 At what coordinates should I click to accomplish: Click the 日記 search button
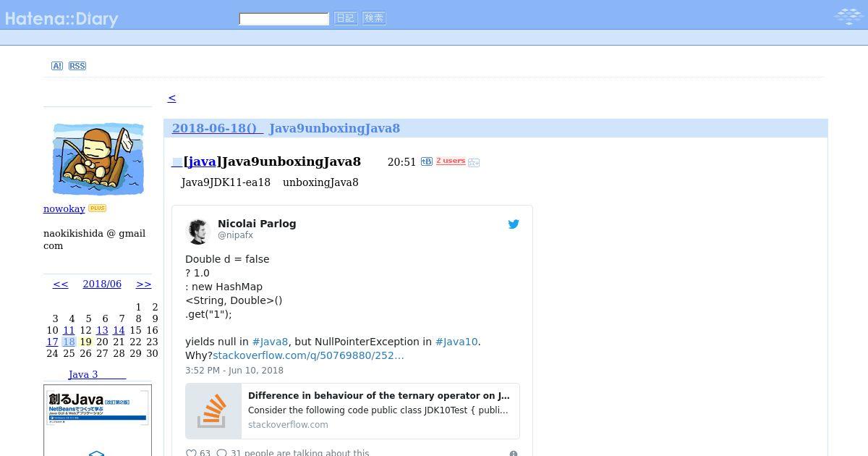[x=346, y=18]
